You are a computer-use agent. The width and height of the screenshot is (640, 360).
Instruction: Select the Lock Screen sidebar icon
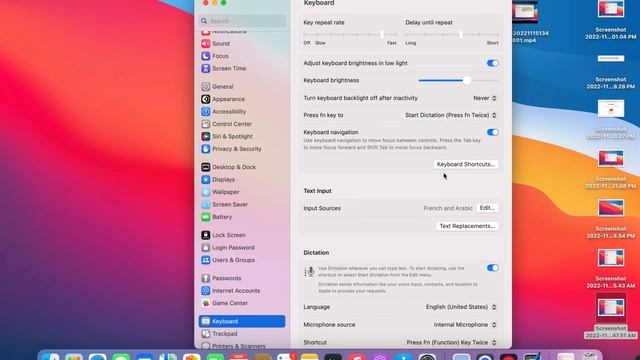pos(206,235)
